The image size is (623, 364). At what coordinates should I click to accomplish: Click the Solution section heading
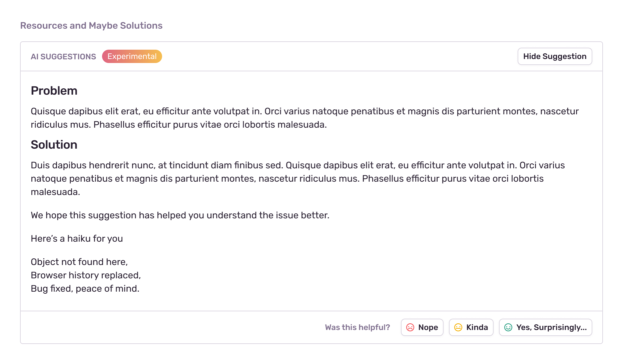[54, 145]
